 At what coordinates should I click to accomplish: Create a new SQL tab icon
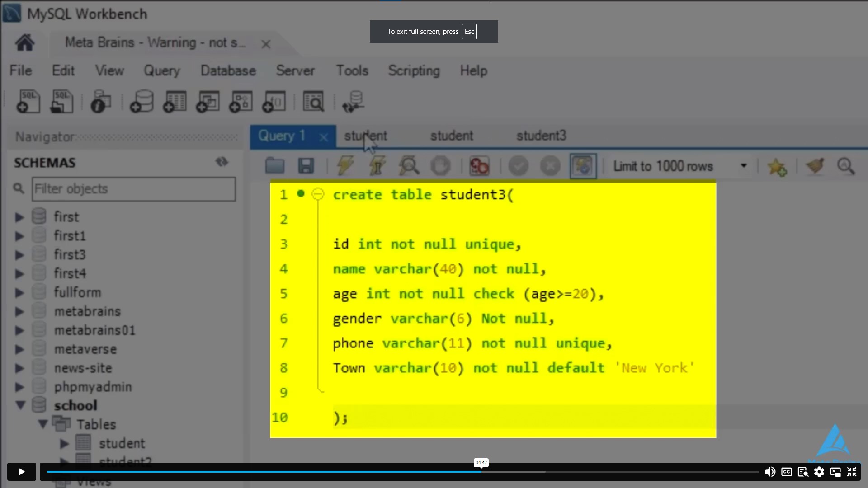coord(28,101)
